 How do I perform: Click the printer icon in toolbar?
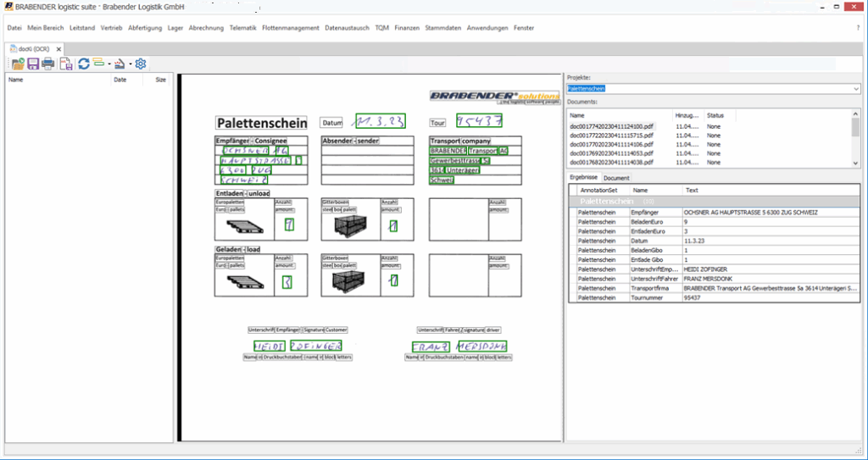tap(48, 64)
